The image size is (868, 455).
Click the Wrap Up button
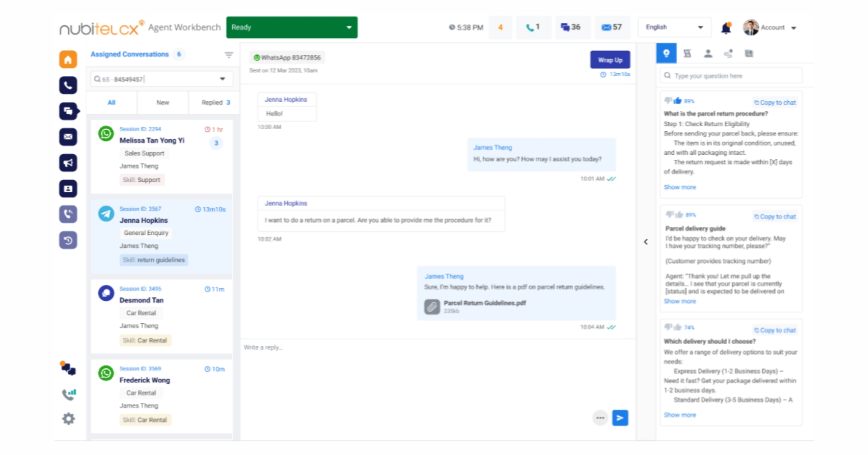tap(609, 59)
